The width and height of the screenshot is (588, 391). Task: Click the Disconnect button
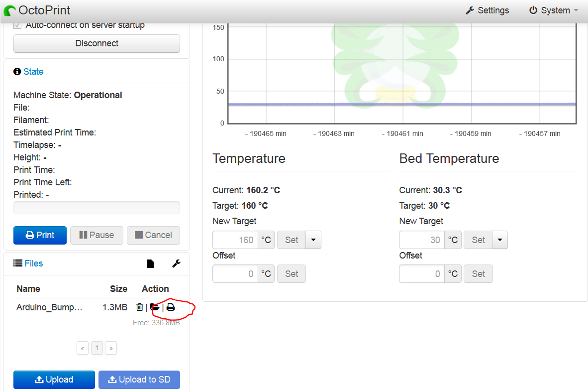pos(97,43)
